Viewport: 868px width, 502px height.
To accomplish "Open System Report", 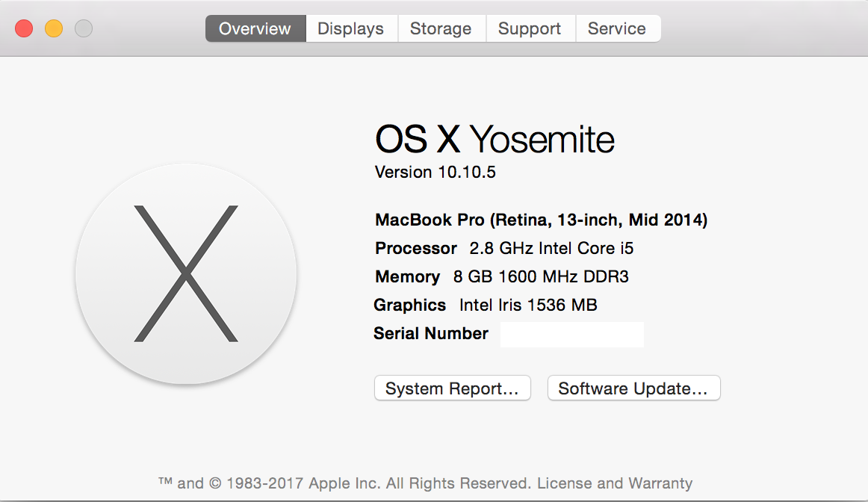I will (452, 388).
